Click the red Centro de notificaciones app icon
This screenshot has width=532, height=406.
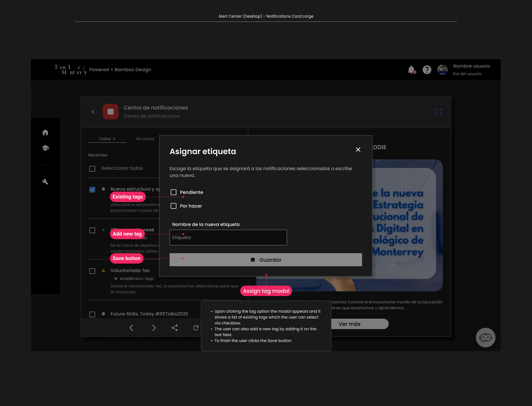[111, 112]
